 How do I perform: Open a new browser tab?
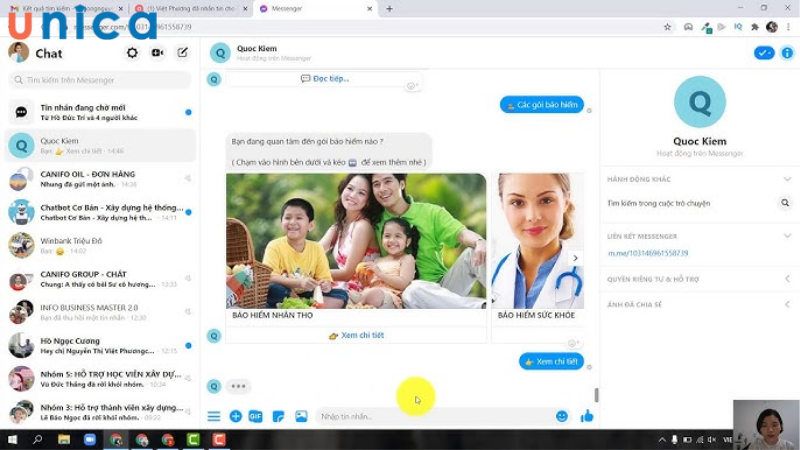(x=389, y=9)
